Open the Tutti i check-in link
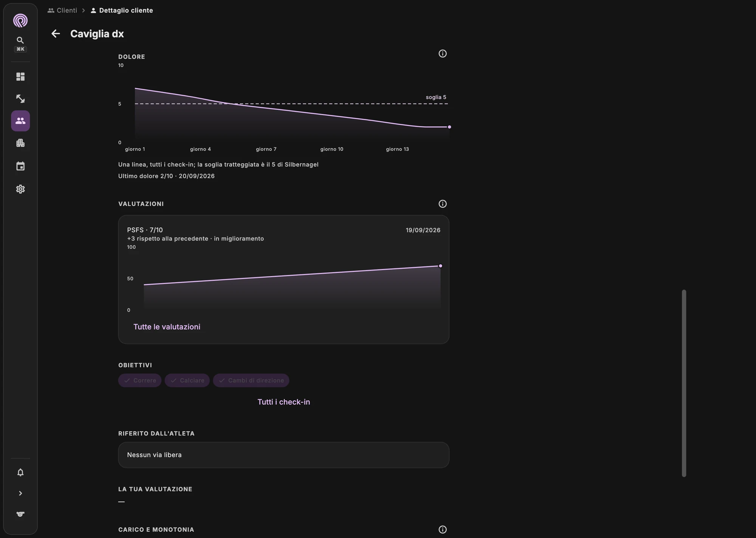Viewport: 756px width, 538px height. point(283,402)
